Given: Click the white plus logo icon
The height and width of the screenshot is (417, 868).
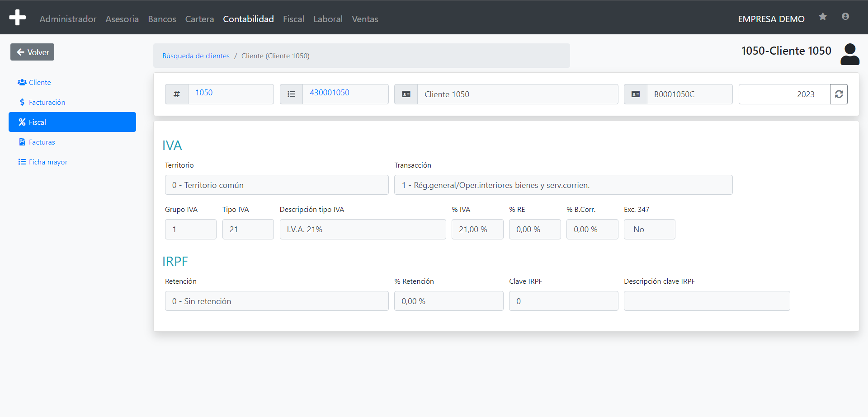Looking at the screenshot, I should [x=17, y=17].
